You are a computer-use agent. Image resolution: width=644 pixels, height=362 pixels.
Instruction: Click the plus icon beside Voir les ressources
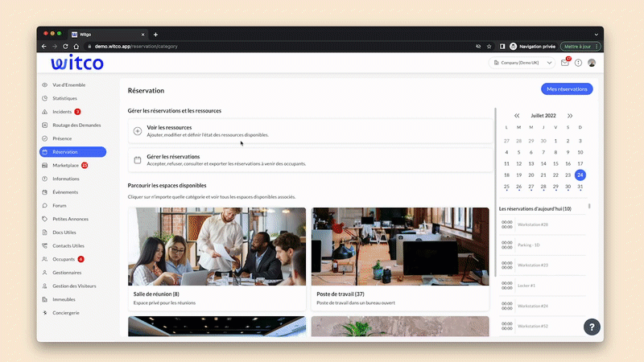click(x=138, y=131)
